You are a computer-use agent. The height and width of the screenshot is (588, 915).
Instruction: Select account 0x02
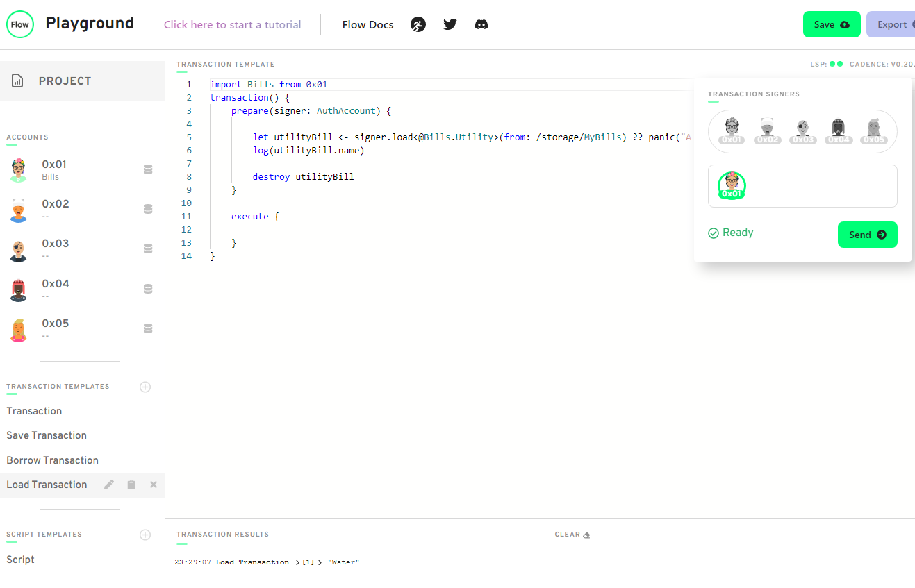tap(82, 209)
